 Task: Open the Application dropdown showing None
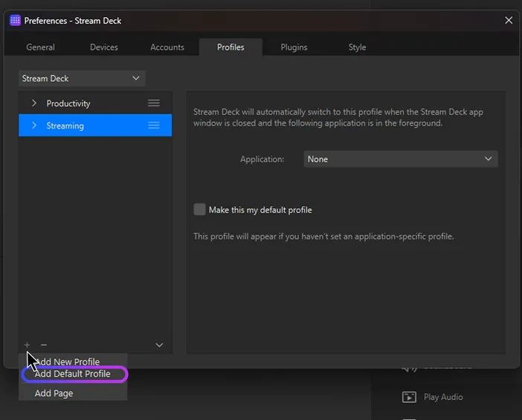coord(401,159)
